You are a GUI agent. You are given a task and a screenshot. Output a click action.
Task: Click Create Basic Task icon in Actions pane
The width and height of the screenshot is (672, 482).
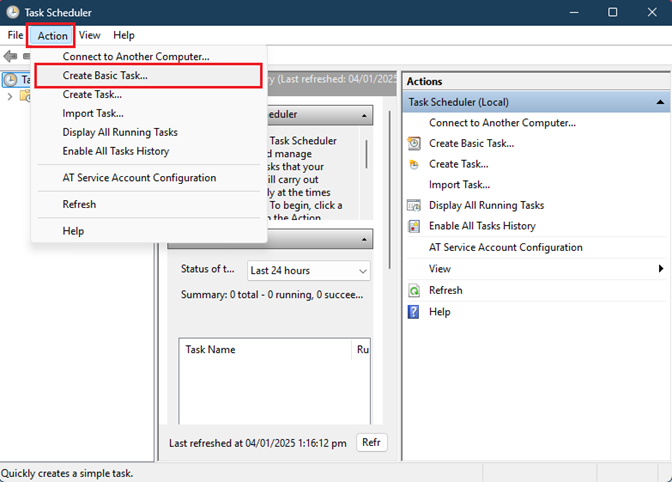414,143
